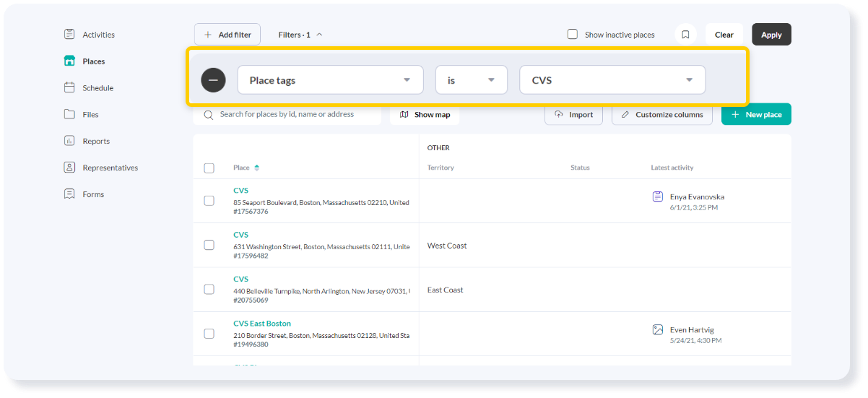Clear all filters
This screenshot has height=398, width=868.
724,35
